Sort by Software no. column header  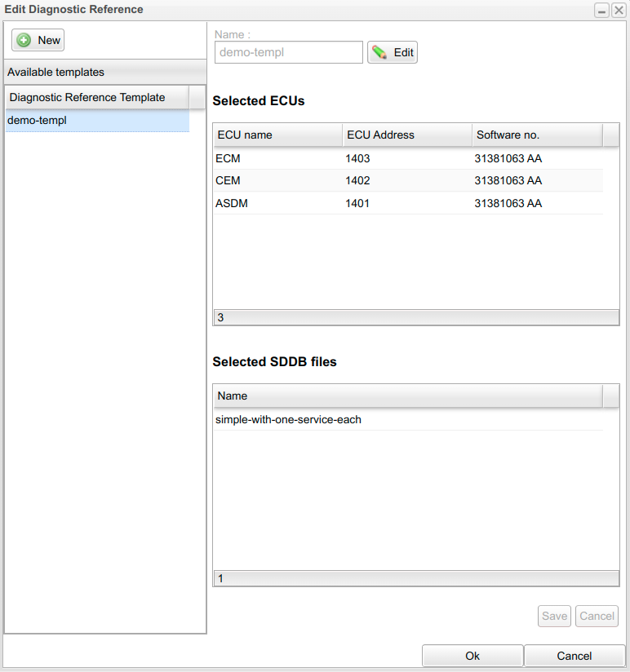536,135
